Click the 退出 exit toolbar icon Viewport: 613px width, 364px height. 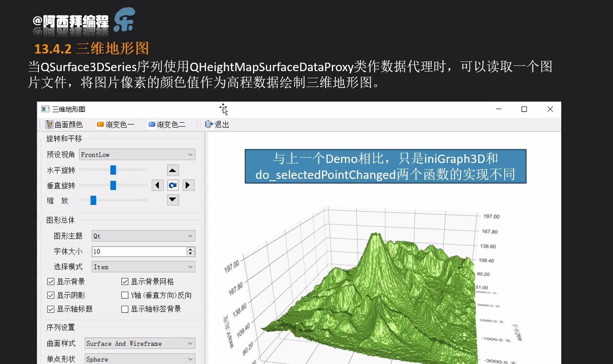(x=209, y=125)
